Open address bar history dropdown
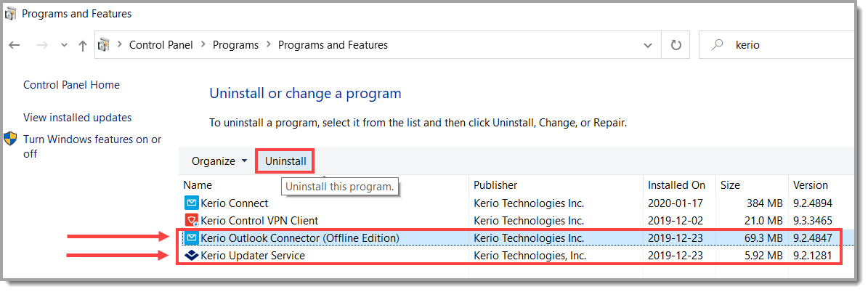The width and height of the screenshot is (868, 292). (x=648, y=46)
